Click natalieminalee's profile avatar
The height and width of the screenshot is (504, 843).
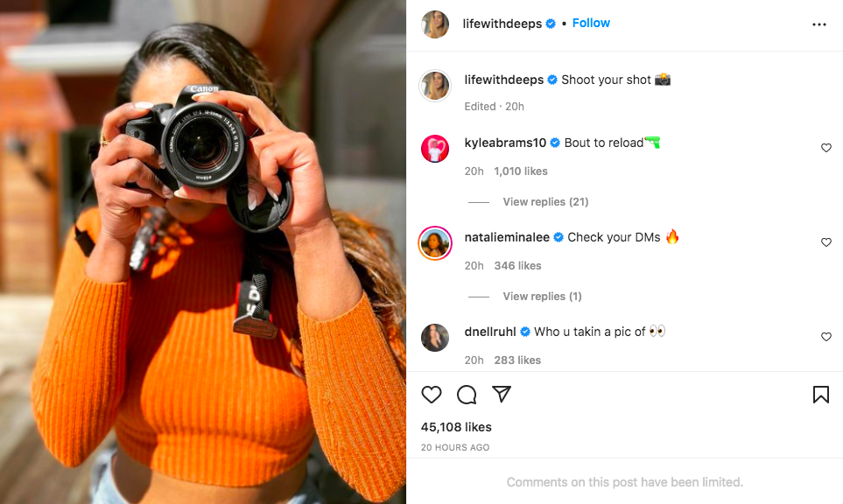(435, 243)
